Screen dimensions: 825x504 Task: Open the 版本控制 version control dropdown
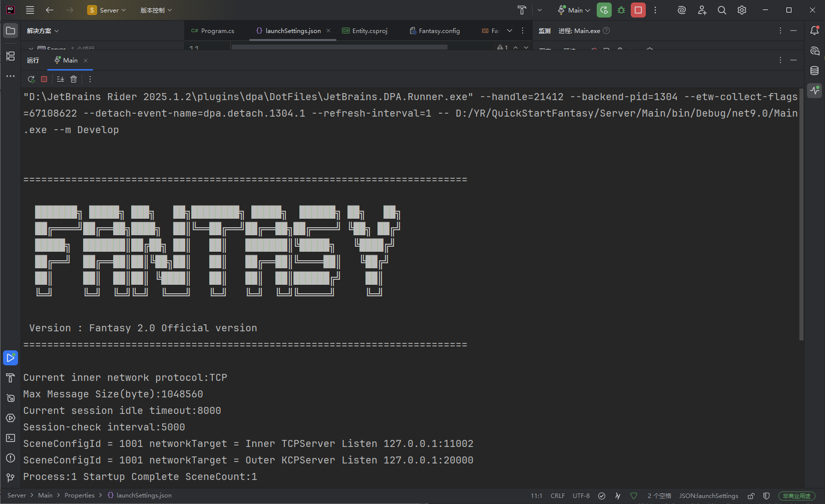pyautogui.click(x=156, y=10)
